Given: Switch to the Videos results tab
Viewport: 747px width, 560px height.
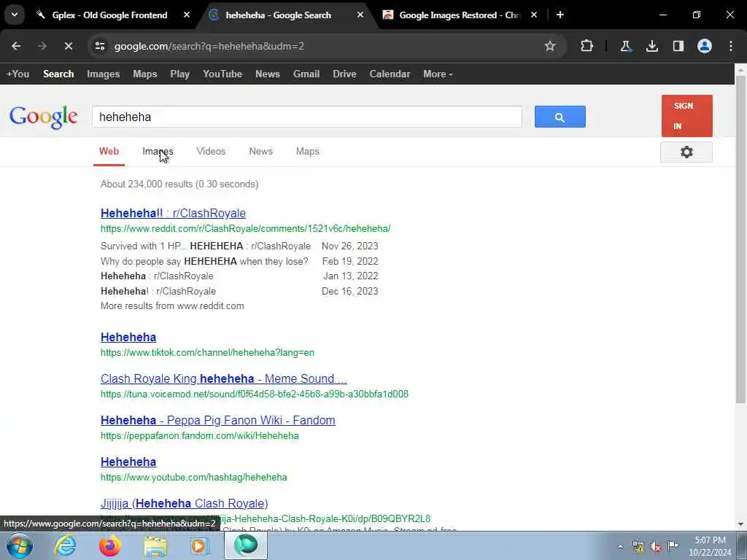Looking at the screenshot, I should click(211, 152).
